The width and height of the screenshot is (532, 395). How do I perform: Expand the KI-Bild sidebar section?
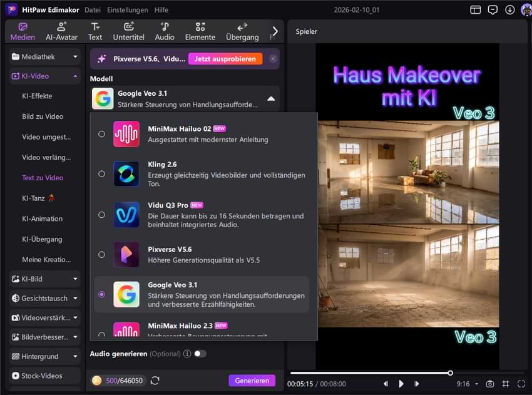click(x=44, y=279)
